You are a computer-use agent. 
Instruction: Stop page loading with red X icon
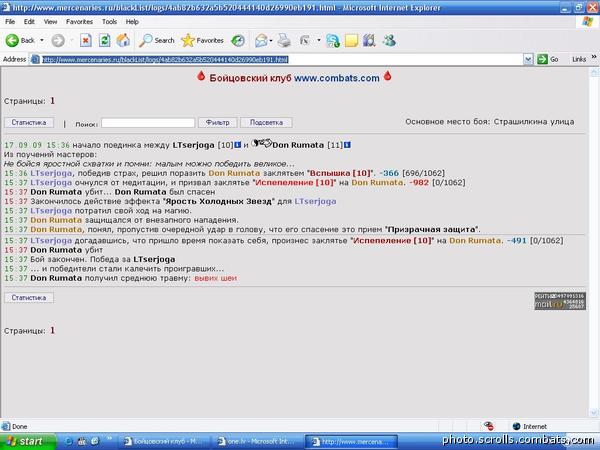(86, 40)
